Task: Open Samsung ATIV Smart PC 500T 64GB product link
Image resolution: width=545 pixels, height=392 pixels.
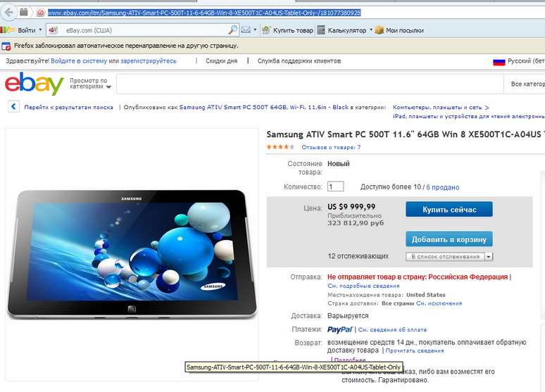Action: [x=264, y=108]
